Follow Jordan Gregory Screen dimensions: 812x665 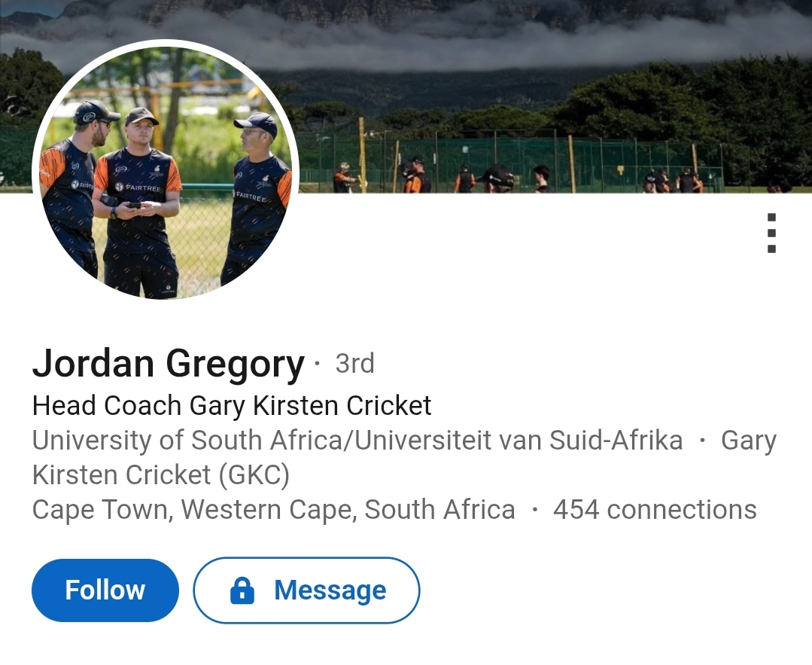[x=105, y=590]
